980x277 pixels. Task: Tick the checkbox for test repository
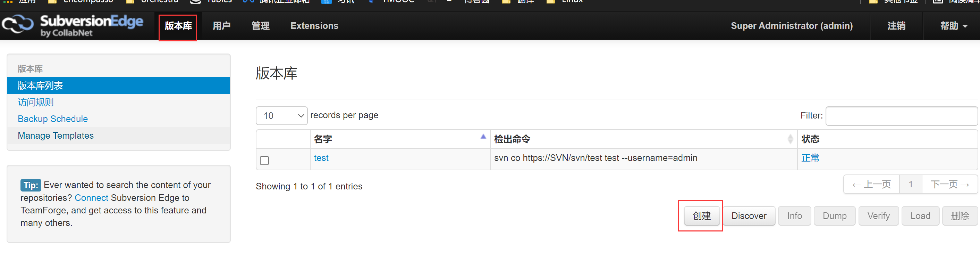(264, 161)
